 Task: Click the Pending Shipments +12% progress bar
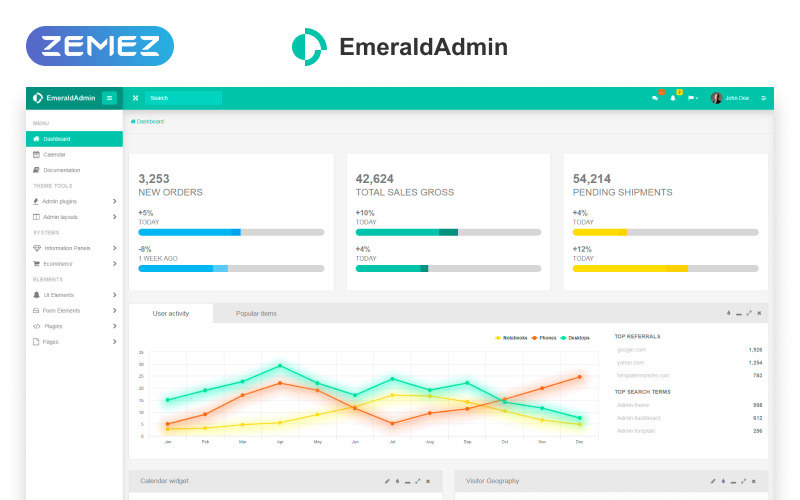(665, 268)
